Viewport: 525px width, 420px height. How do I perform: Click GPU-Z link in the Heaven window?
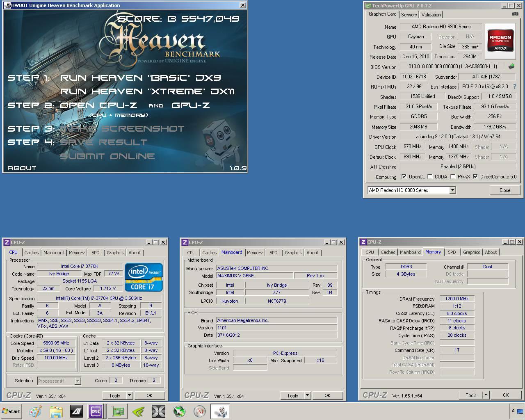point(191,105)
